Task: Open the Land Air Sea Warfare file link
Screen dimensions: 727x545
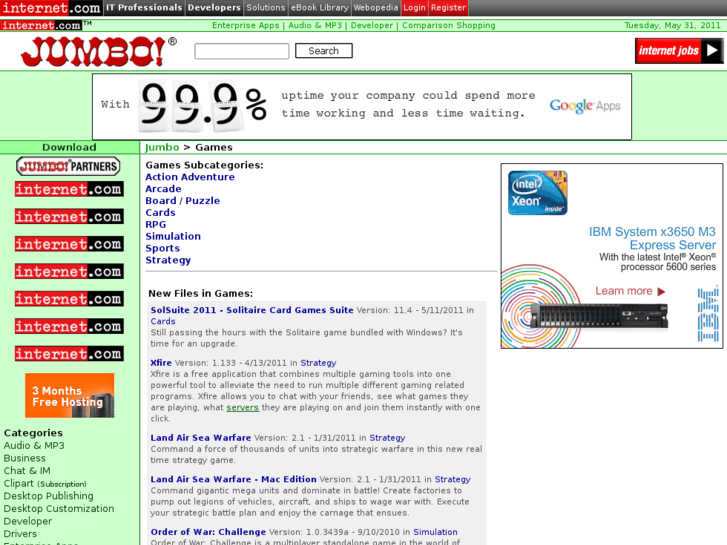Action: 201,438
